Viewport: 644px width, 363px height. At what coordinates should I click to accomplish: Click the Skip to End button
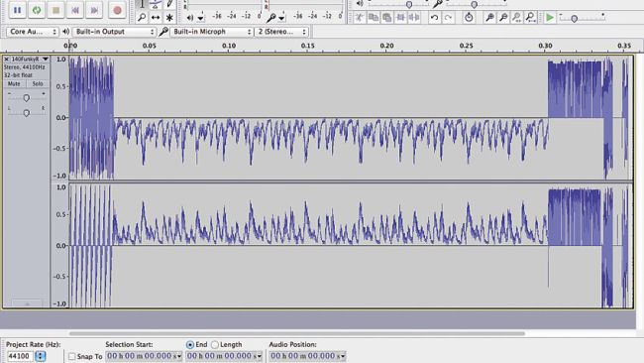point(94,10)
